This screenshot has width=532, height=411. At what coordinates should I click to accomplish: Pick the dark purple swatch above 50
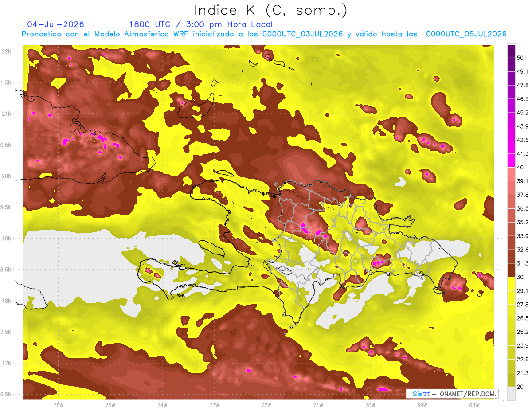click(x=511, y=51)
